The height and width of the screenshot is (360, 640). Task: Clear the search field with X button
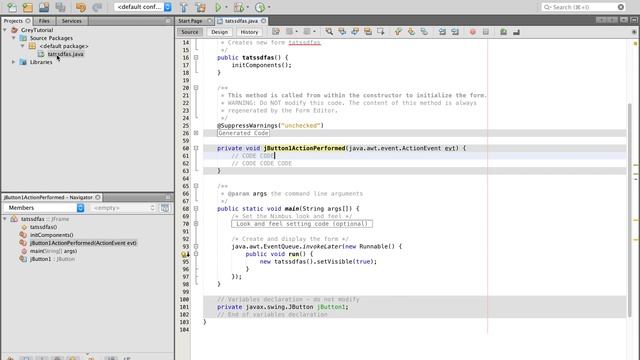click(621, 7)
